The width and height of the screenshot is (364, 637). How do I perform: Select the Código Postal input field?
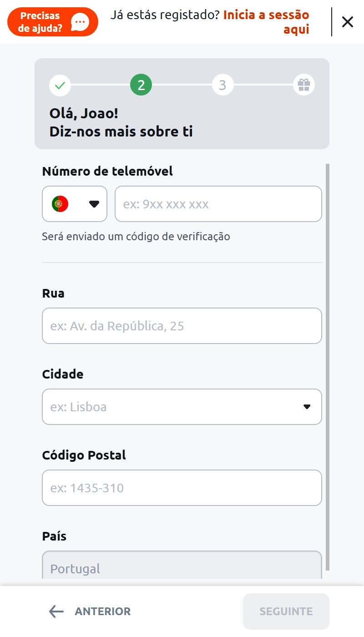point(182,488)
